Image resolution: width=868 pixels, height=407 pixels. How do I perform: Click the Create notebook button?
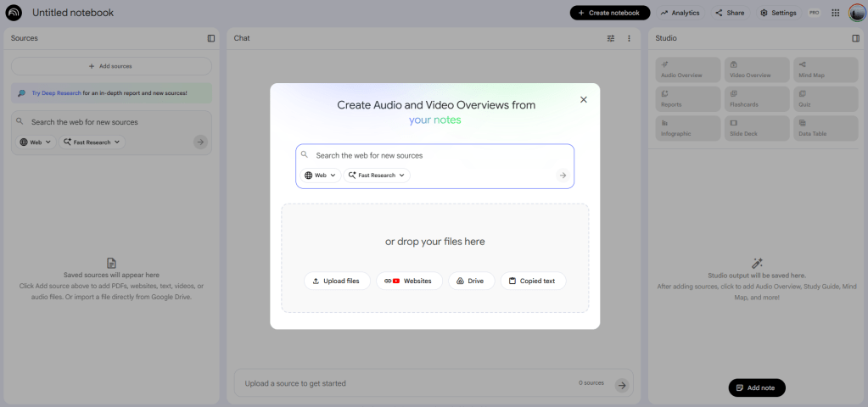coord(610,13)
